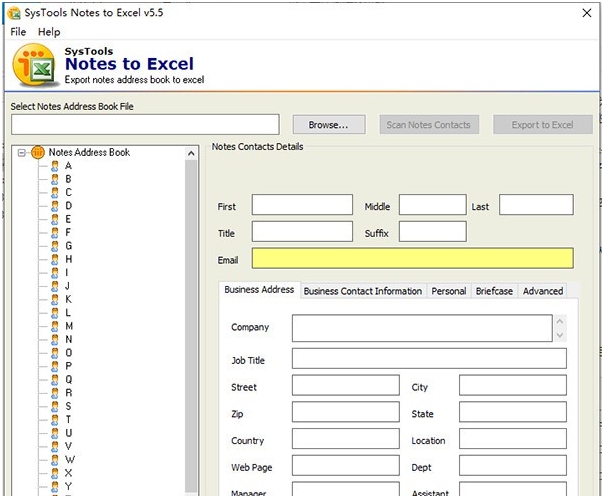The image size is (604, 496).
Task: Open the File menu
Action: [x=18, y=32]
